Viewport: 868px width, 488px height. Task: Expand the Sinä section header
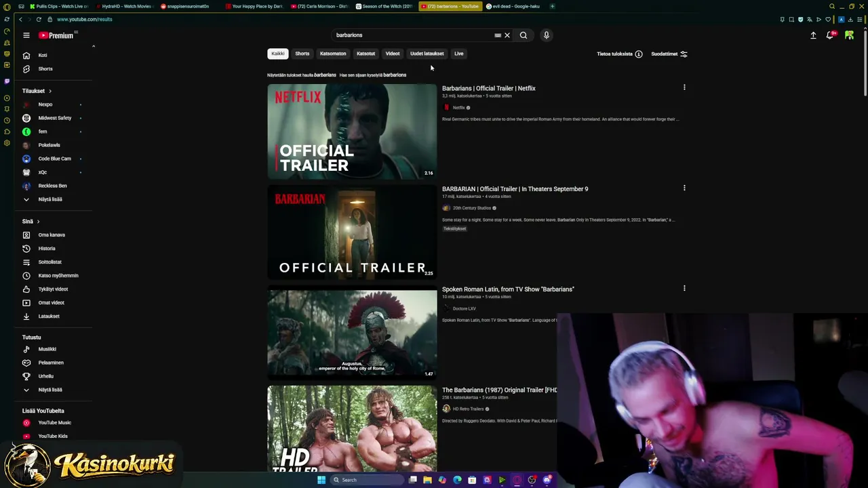[31, 222]
